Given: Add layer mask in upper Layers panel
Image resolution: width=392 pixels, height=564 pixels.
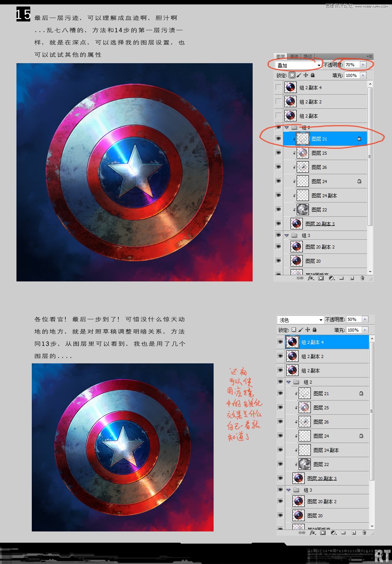Looking at the screenshot, I should click(321, 278).
